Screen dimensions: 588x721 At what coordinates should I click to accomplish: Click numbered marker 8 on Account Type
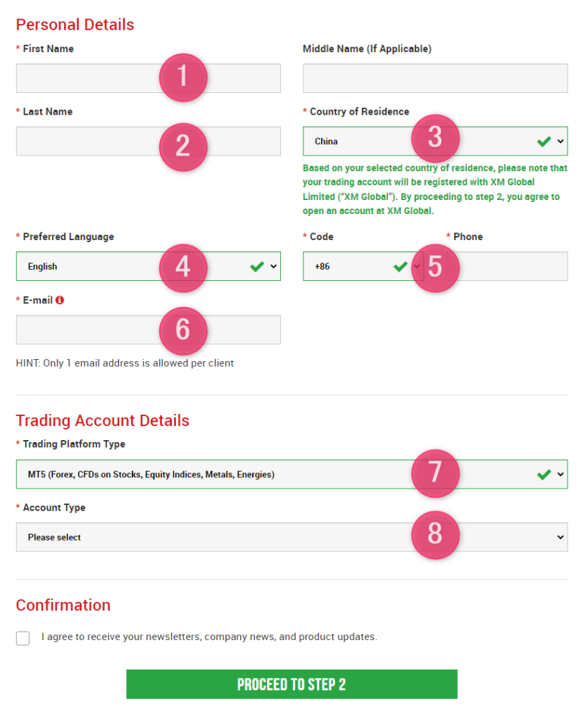[x=435, y=535]
